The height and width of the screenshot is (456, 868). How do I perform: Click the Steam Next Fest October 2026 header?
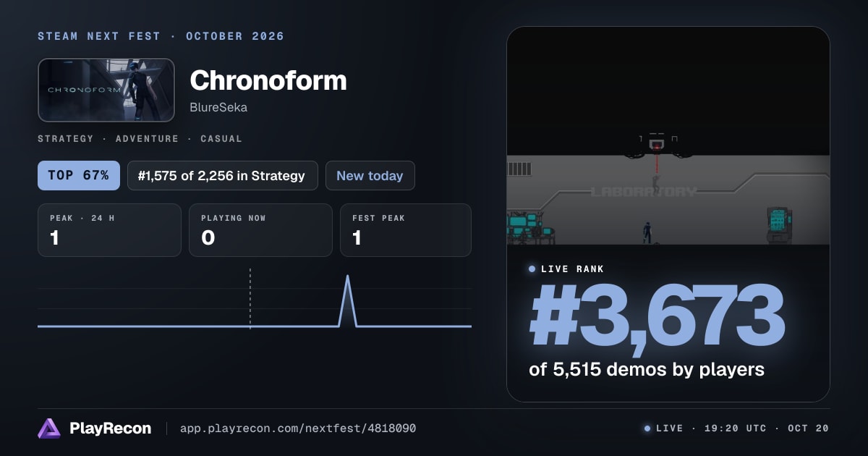[x=161, y=36]
